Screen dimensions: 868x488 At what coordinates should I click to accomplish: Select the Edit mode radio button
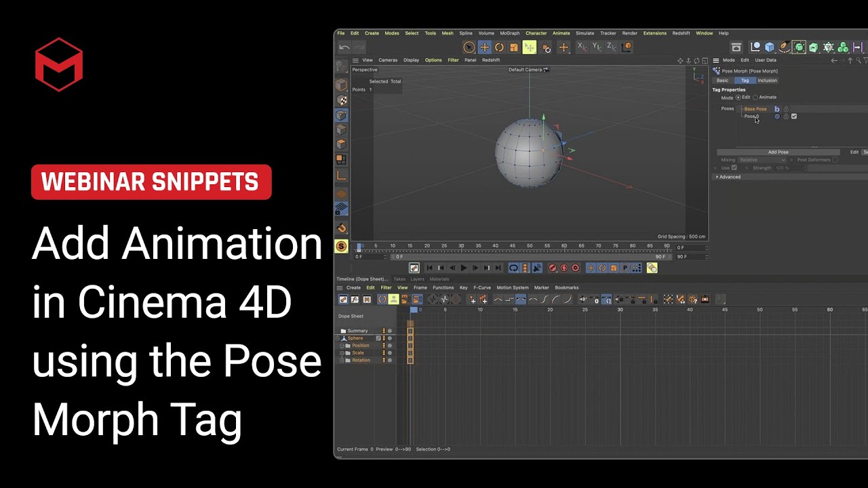coord(738,98)
